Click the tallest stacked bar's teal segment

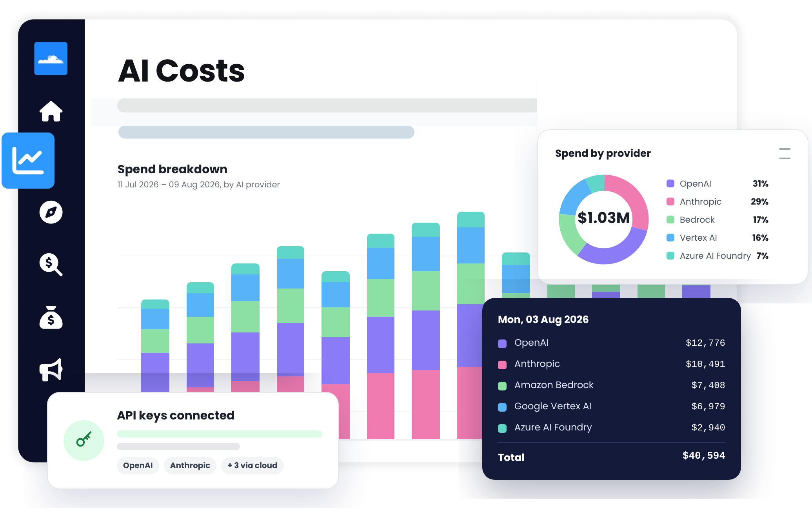click(471, 220)
